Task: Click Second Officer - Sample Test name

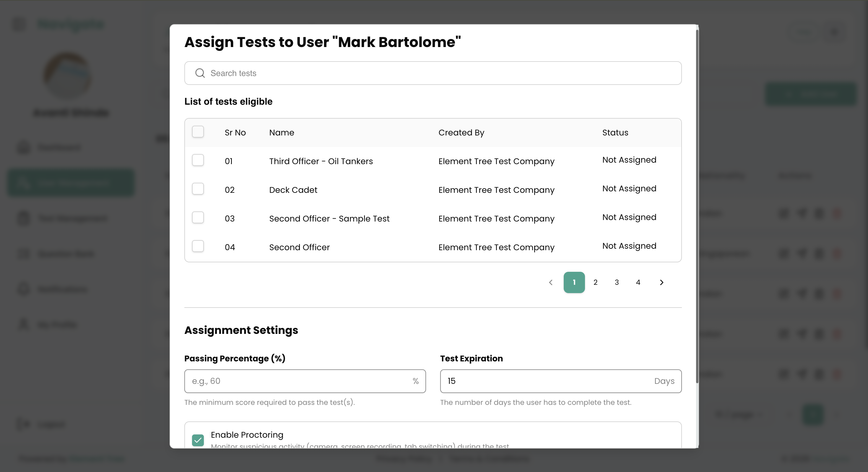Action: tap(329, 218)
